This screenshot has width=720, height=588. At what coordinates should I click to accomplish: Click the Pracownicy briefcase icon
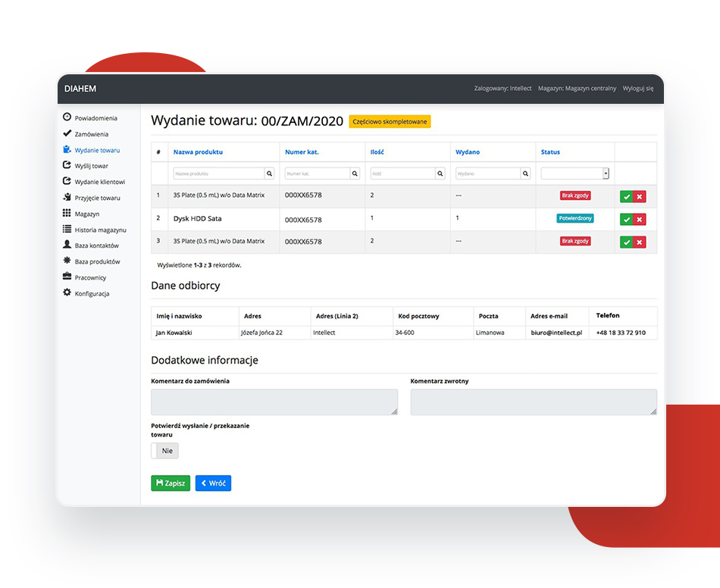point(67,277)
